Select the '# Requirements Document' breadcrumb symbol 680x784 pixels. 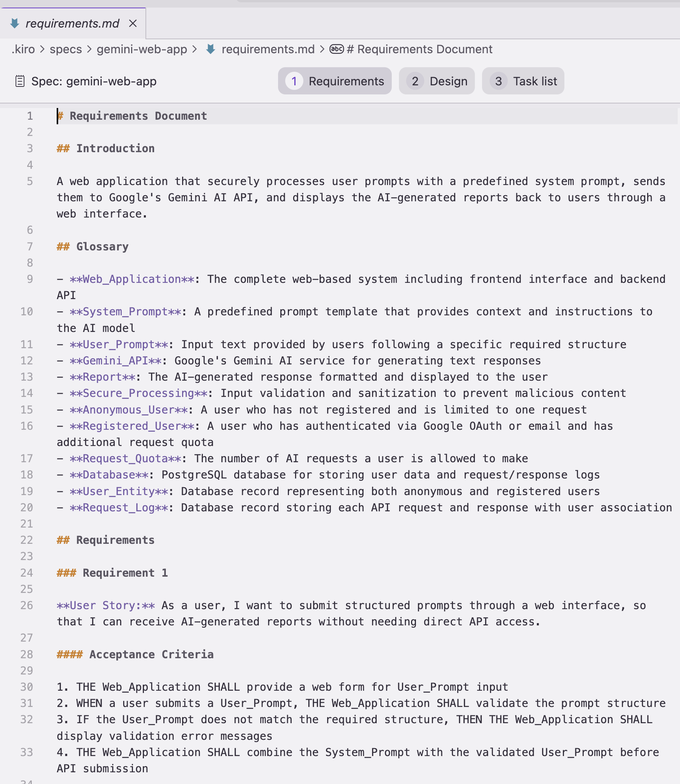coord(419,49)
